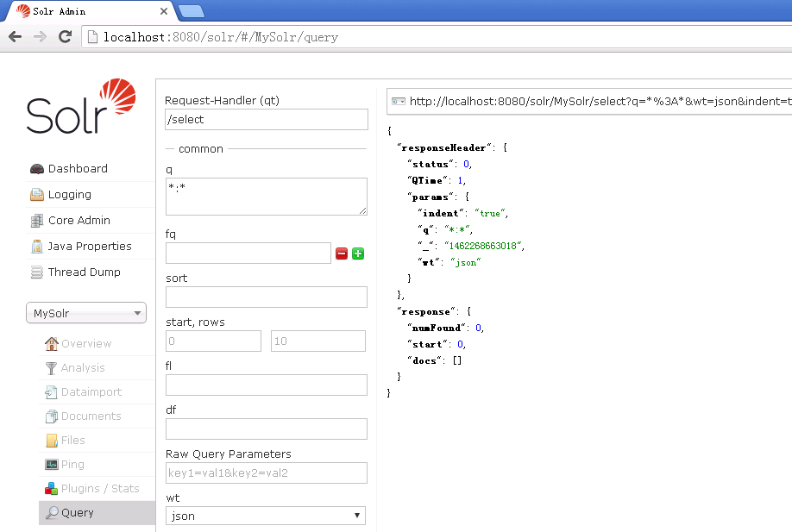Click the "status" key in response
792x532 pixels.
coord(431,164)
